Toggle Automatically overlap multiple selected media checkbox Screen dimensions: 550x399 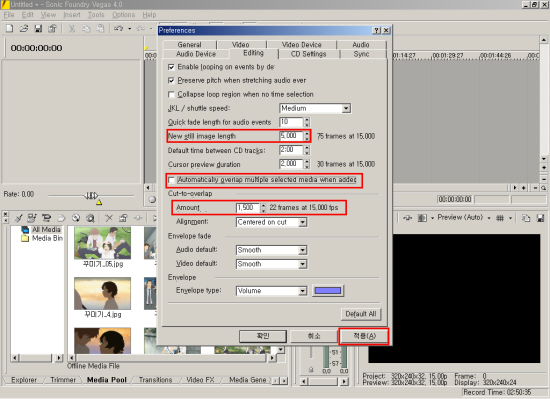pos(171,180)
